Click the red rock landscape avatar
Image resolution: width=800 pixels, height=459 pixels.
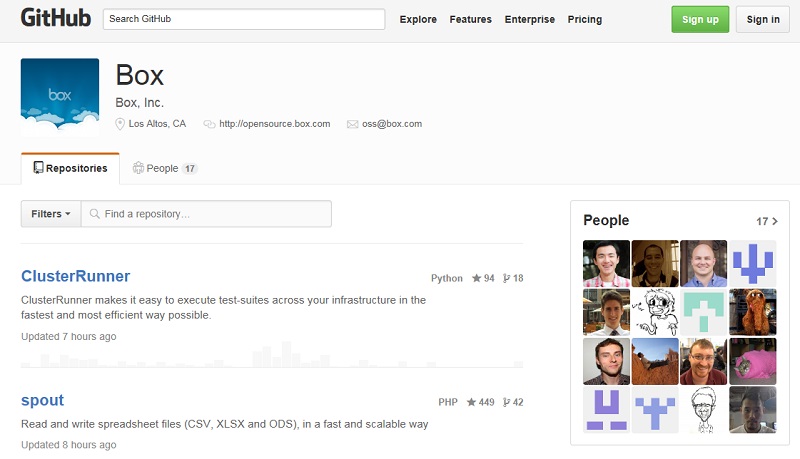[655, 361]
